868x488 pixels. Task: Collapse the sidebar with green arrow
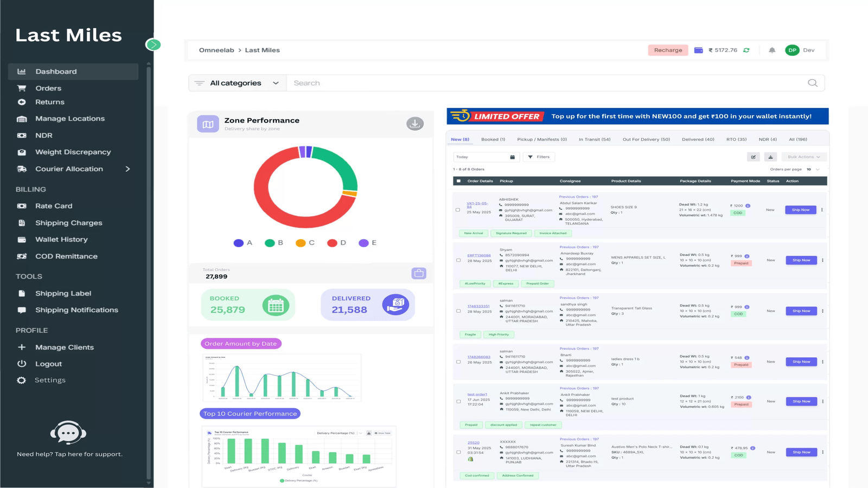[153, 44]
